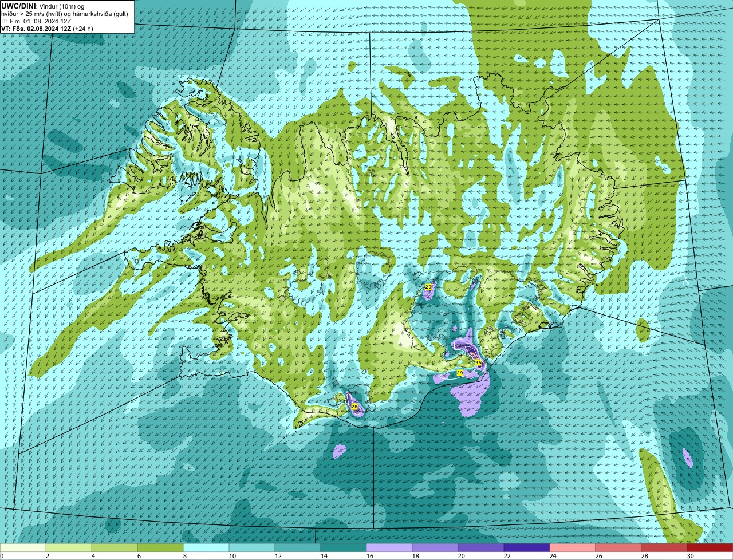The height and width of the screenshot is (560, 733).
Task: Click the 18–20 m/s light purple legend swatch
Action: 435,548
